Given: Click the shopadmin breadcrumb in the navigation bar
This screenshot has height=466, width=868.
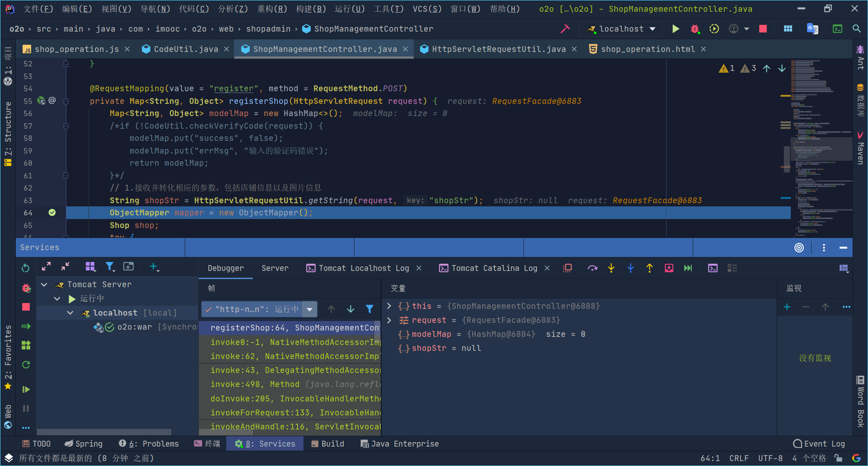Looking at the screenshot, I should [268, 29].
